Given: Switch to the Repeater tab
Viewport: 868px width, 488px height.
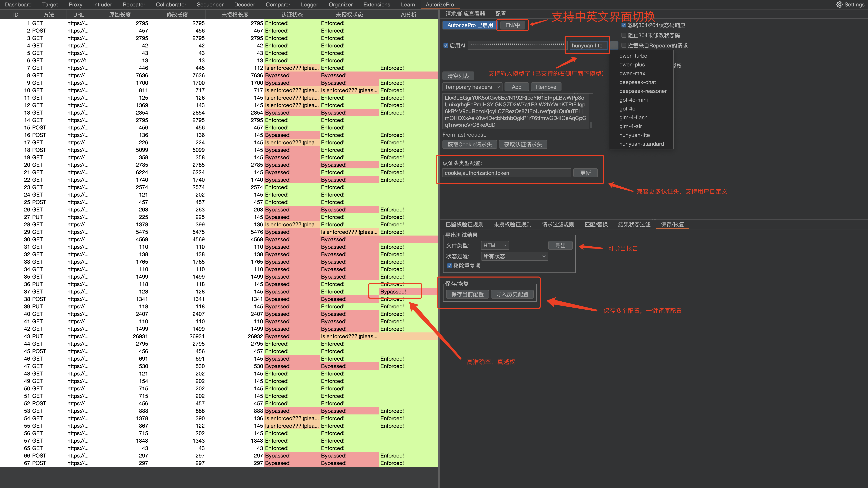Looking at the screenshot, I should (134, 4).
